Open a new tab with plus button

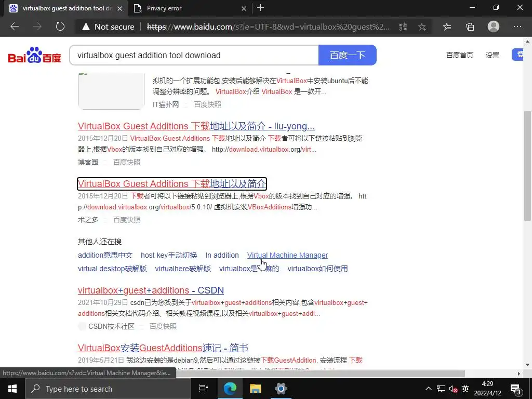pos(261,8)
